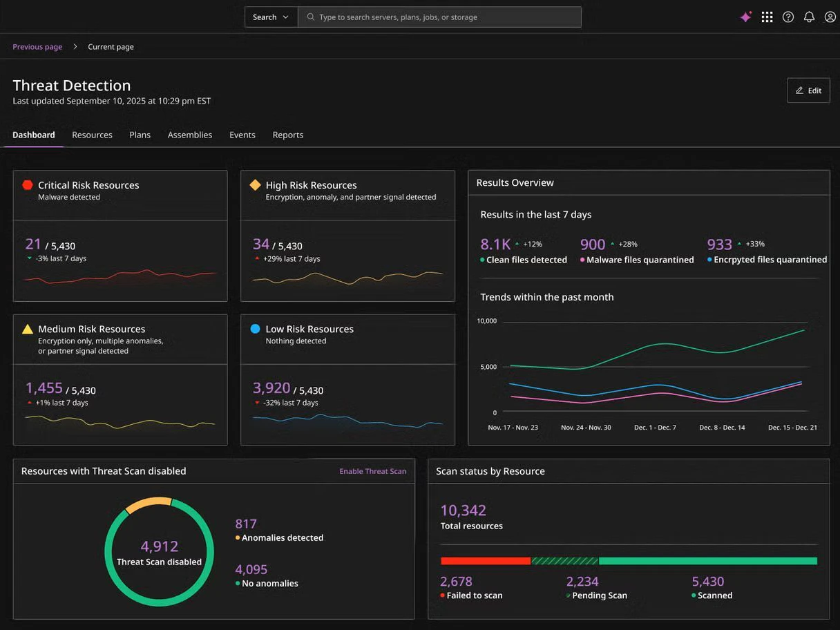Click the 5,430 Scanned value
The image size is (840, 630).
point(709,582)
